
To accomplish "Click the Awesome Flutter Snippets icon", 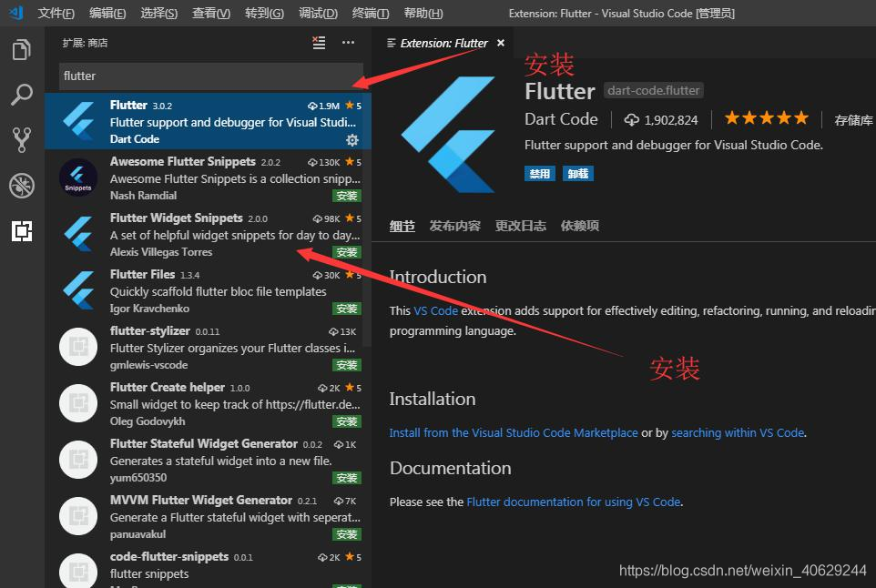I will pos(78,177).
